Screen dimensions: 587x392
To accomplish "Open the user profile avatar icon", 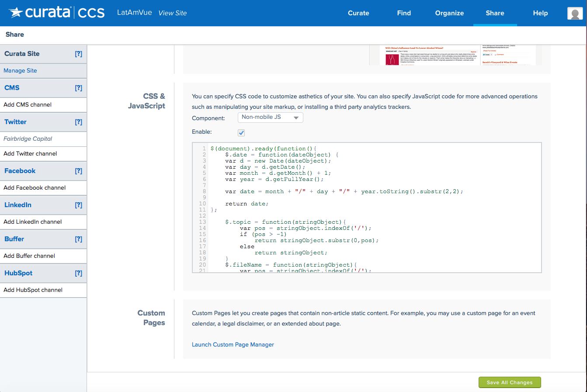I will pyautogui.click(x=575, y=14).
